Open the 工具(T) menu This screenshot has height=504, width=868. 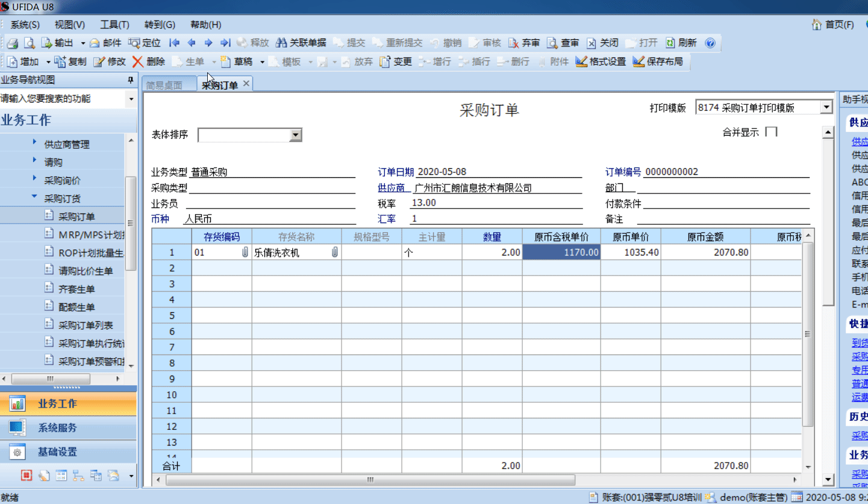(114, 25)
